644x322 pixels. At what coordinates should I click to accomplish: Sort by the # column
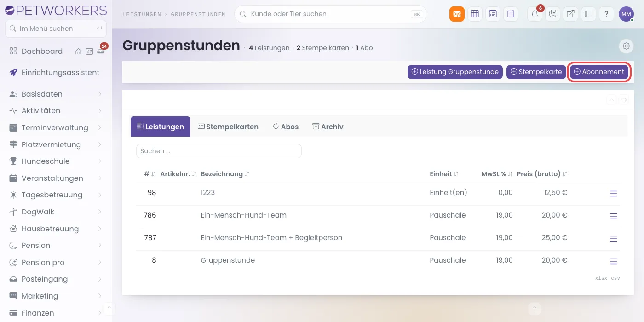pos(150,174)
